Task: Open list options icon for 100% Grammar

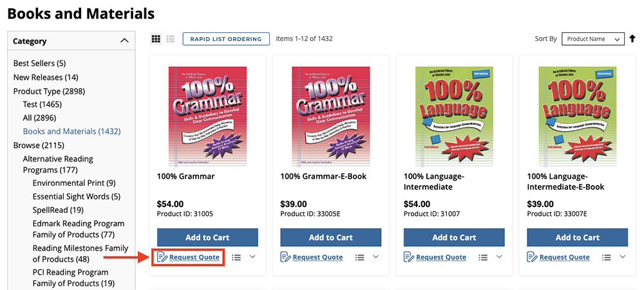Action: point(236,257)
